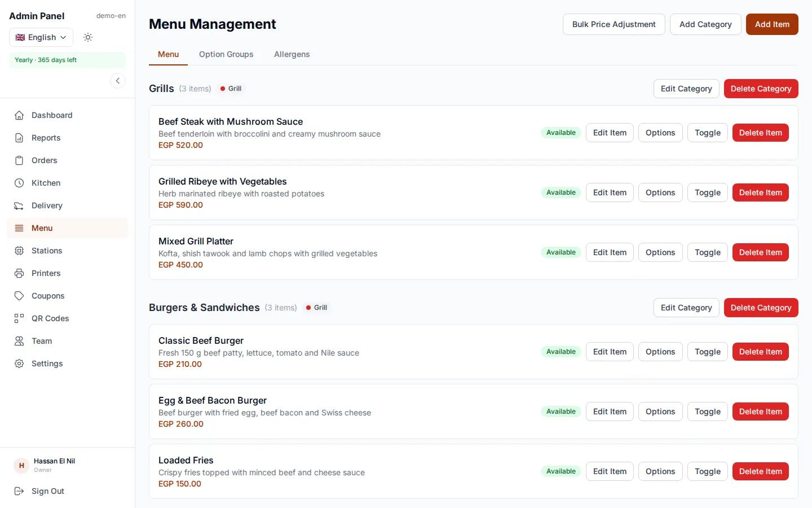The height and width of the screenshot is (508, 812).
Task: Click the Reports document icon
Action: pos(19,138)
